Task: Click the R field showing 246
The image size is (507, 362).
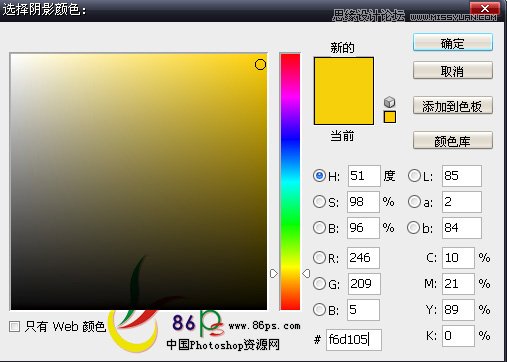Action: [x=363, y=258]
